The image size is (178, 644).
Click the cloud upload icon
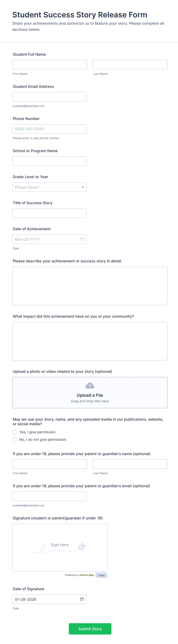pyautogui.click(x=90, y=385)
